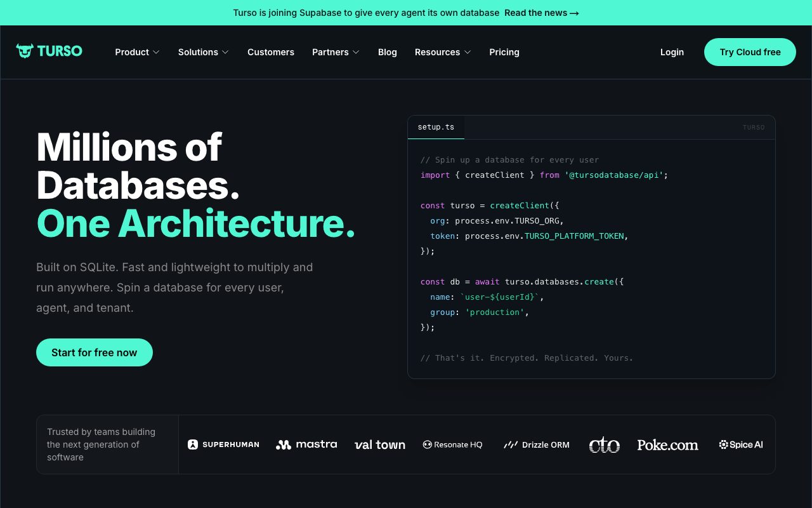This screenshot has height=508, width=812.
Task: Open the Poke.com logo
Action: [x=668, y=444]
